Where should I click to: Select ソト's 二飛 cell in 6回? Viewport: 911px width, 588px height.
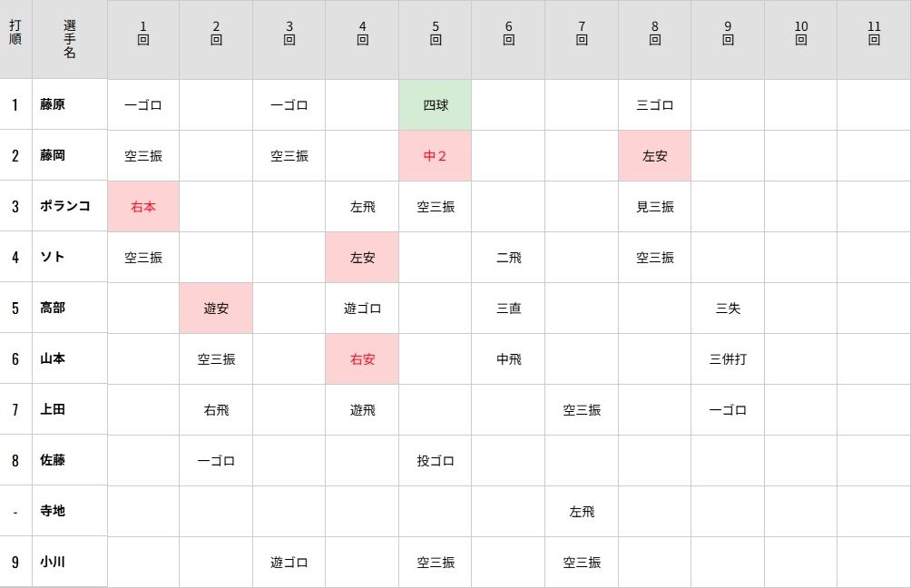point(508,257)
